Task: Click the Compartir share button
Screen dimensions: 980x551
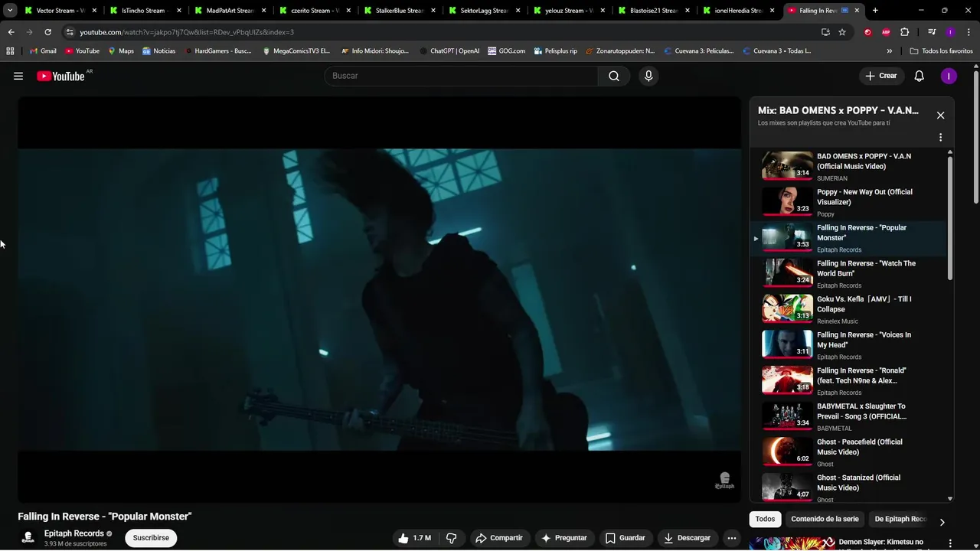Action: 498,538
